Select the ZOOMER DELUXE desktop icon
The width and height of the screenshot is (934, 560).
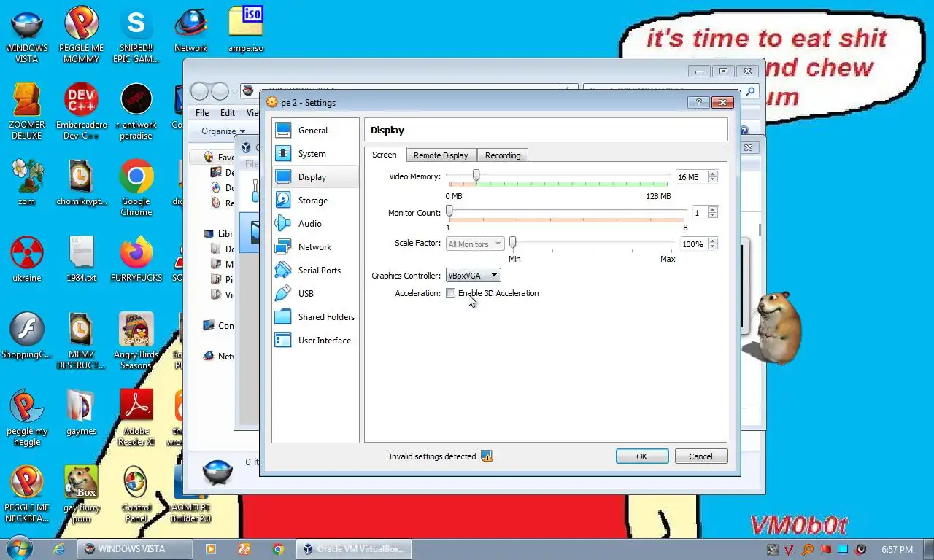26,111
